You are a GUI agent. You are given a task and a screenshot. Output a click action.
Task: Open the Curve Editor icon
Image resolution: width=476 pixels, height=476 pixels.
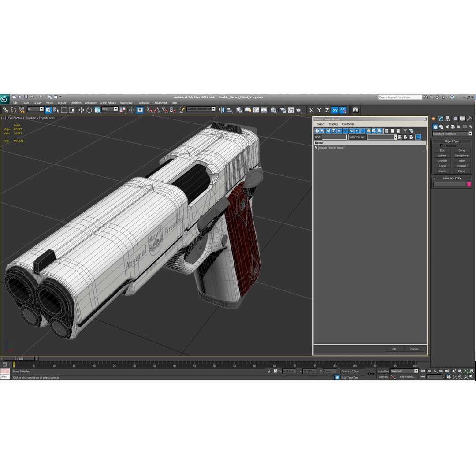pos(256,110)
